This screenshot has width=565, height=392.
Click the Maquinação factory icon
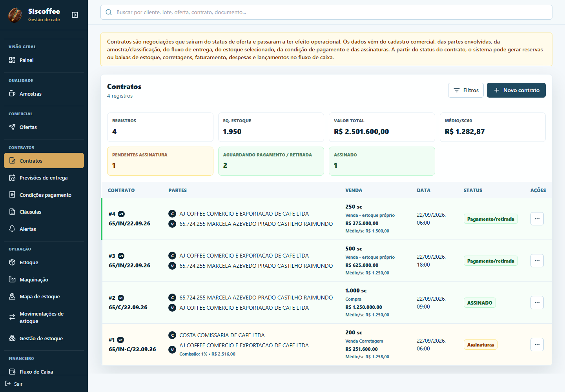tap(12, 279)
